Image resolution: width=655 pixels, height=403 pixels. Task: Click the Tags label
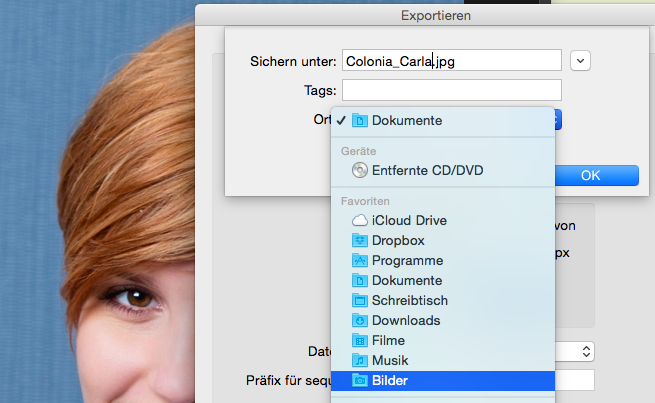(x=320, y=91)
